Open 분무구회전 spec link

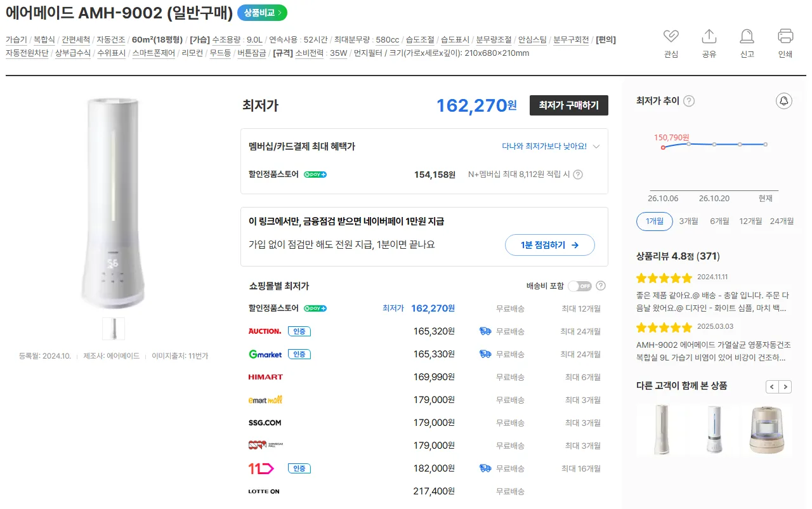point(571,40)
